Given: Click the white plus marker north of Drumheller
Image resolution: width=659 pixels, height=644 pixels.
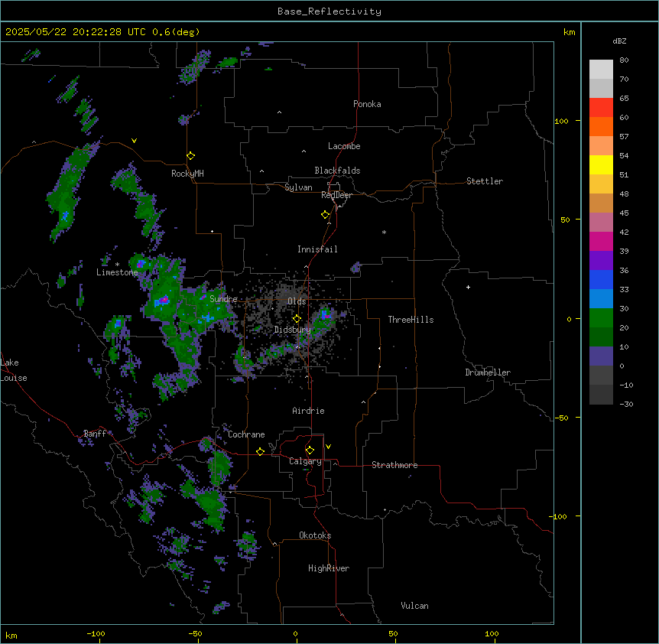Looking at the screenshot, I should click(468, 287).
